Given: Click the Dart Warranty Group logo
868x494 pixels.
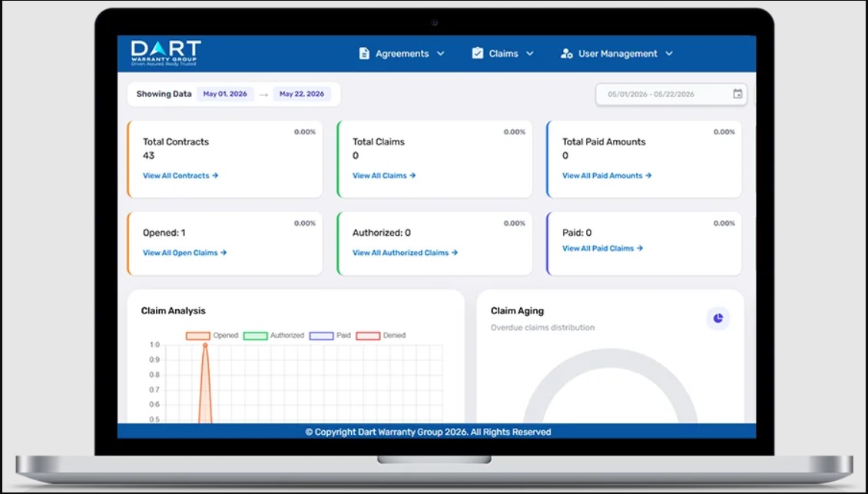Looking at the screenshot, I should click(x=166, y=53).
